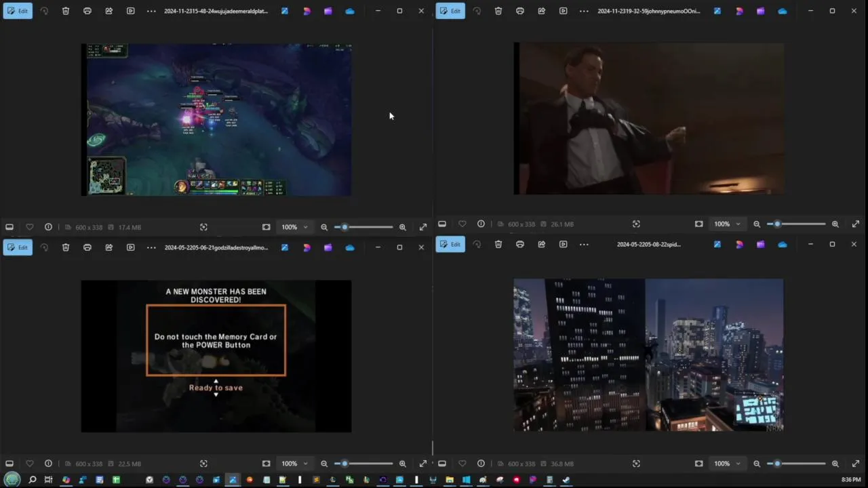
Task: Favorite the godzilla image with heart
Action: [x=29, y=464]
